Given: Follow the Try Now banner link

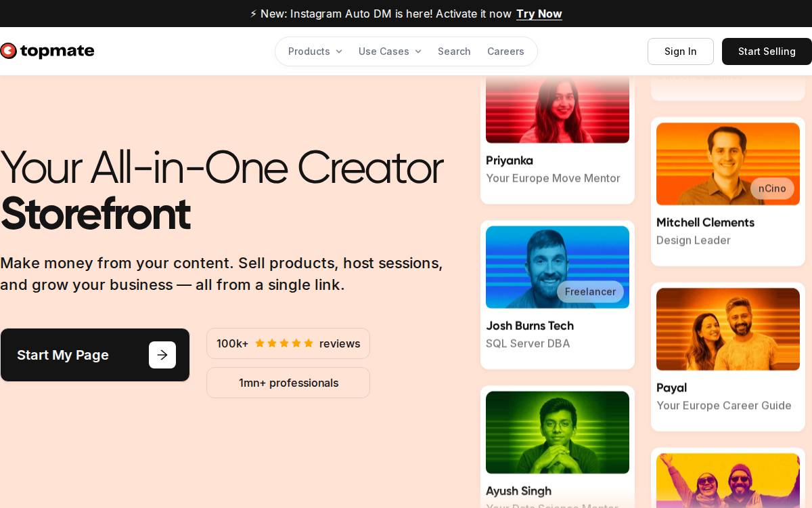Looking at the screenshot, I should (539, 14).
